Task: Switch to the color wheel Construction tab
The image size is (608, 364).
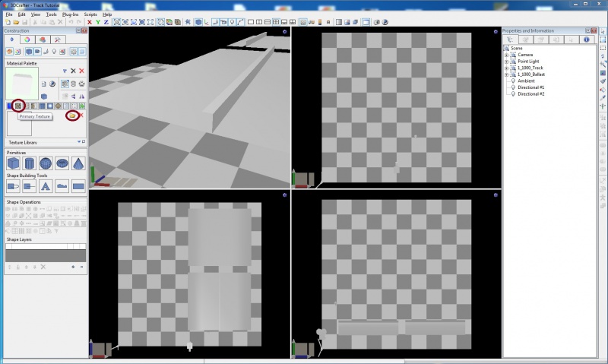Action: [x=27, y=40]
